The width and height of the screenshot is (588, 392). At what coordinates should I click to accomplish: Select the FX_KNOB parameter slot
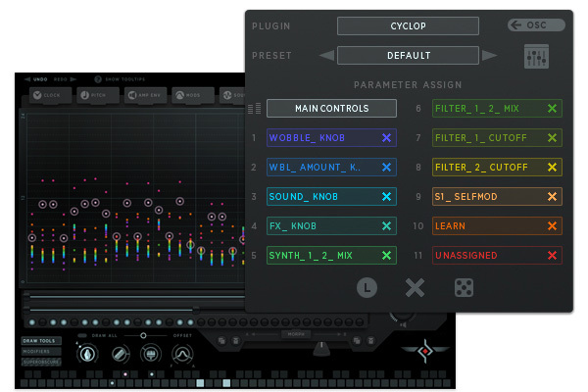coord(331,225)
